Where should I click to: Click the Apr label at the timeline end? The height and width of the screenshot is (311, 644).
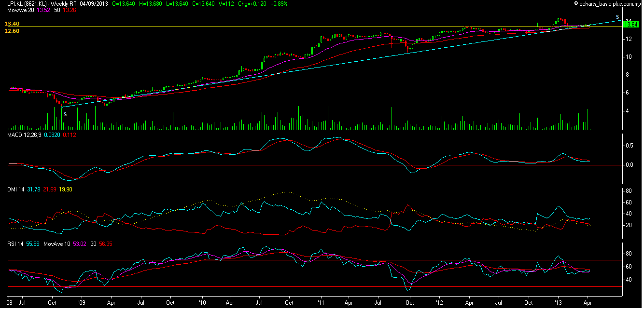[588, 303]
